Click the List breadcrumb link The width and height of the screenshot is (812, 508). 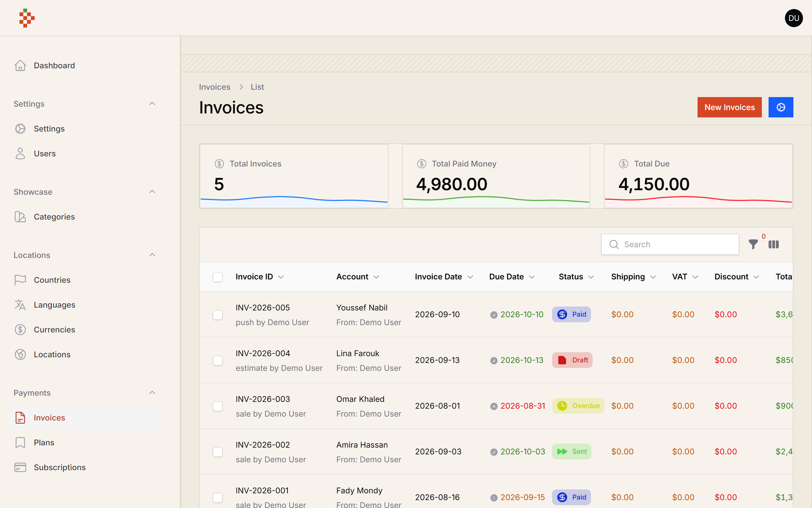point(257,87)
